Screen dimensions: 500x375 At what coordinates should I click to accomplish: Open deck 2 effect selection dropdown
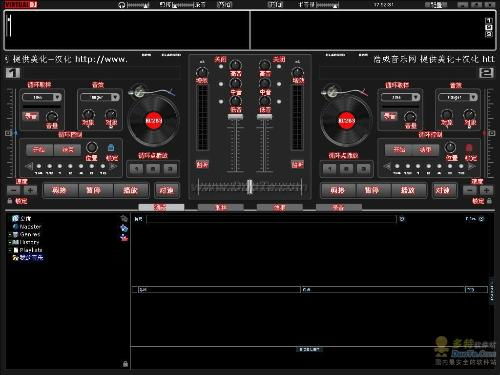click(x=473, y=97)
